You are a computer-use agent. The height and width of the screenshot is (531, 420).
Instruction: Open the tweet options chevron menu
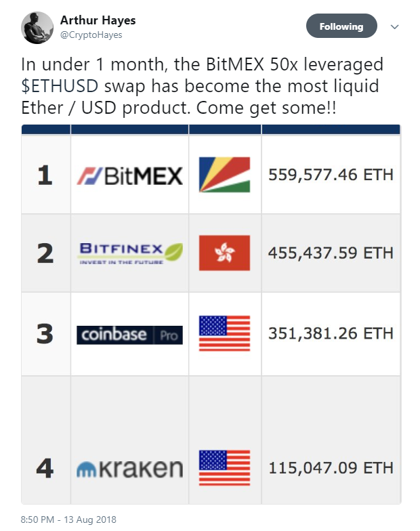point(395,27)
